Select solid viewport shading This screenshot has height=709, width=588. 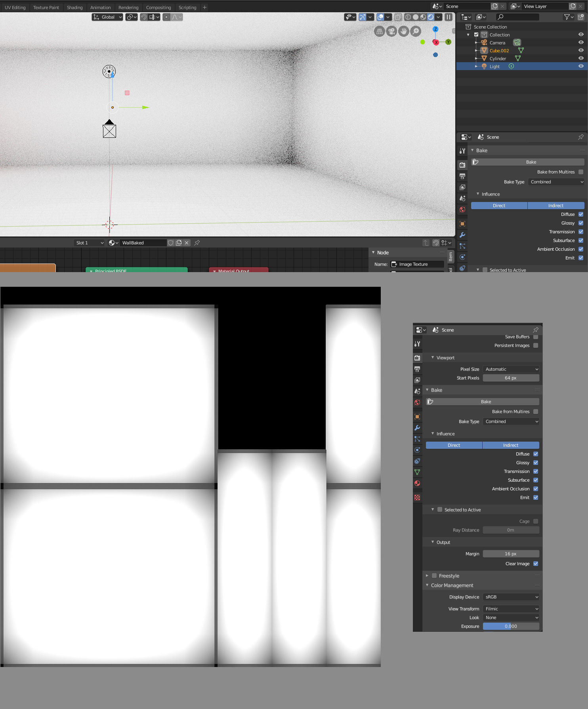tap(415, 17)
